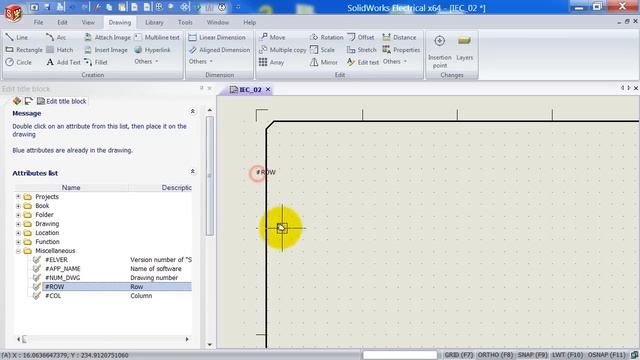Open the Properties tool in Edit group

coord(401,50)
